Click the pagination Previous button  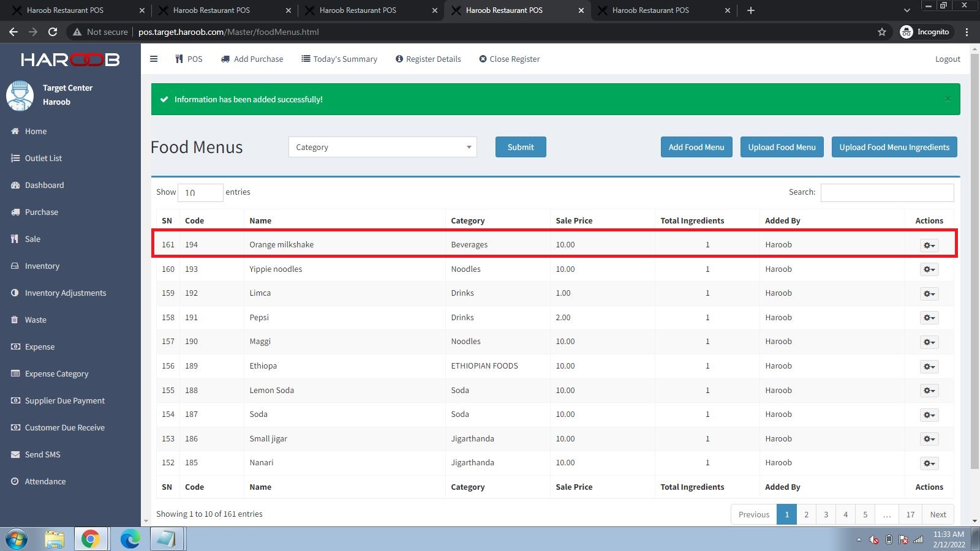point(754,514)
